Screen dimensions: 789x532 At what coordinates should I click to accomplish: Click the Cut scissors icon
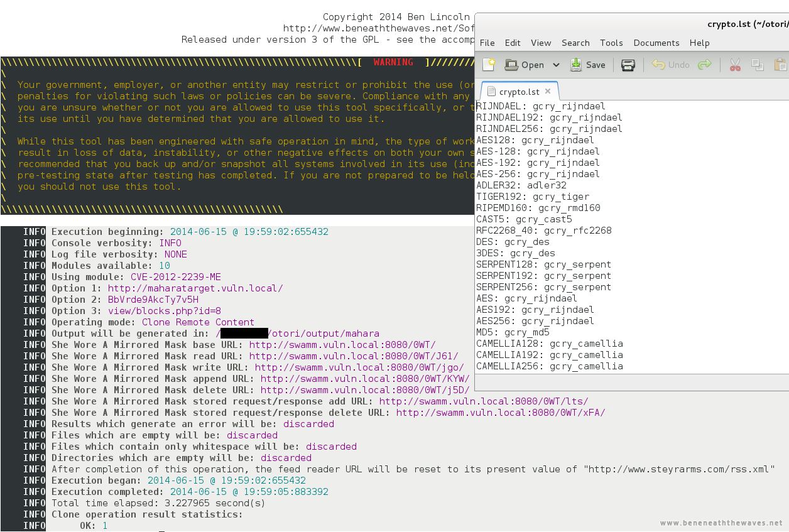pyautogui.click(x=735, y=65)
